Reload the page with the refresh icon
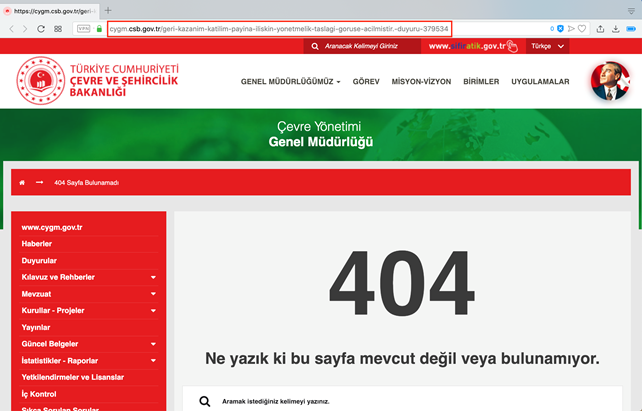Viewport: 642px width, 411px height. (x=41, y=29)
